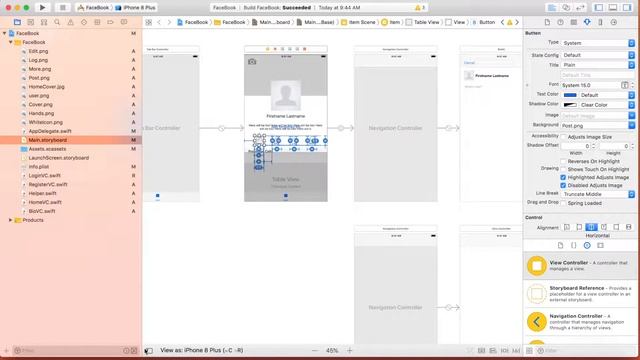Open the Text Color dropdown
The height and width of the screenshot is (360, 640).
click(x=607, y=95)
